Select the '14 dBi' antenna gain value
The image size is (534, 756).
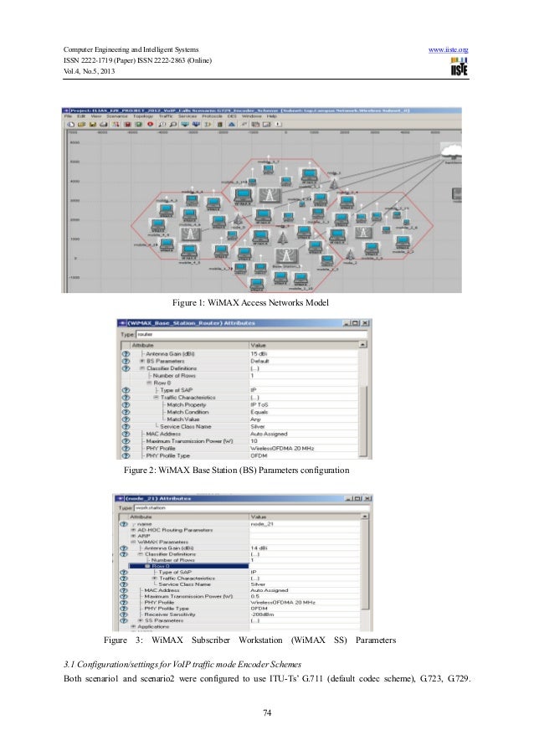(259, 548)
